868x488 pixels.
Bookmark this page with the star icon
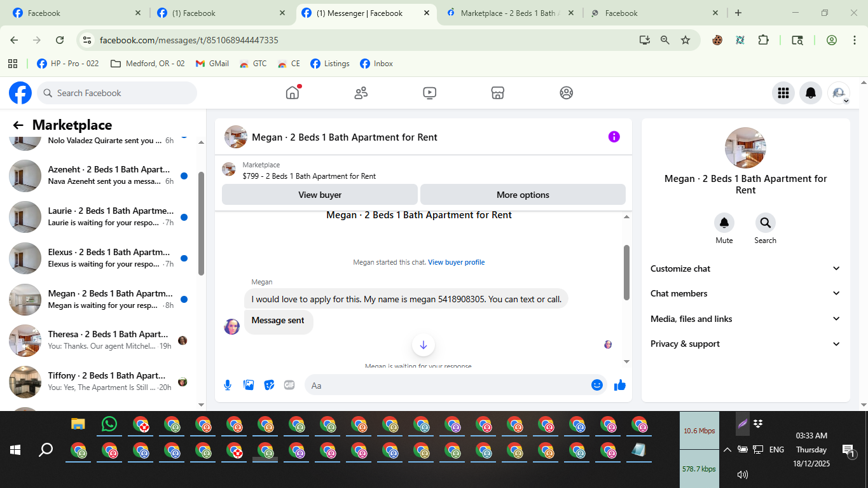pyautogui.click(x=685, y=40)
